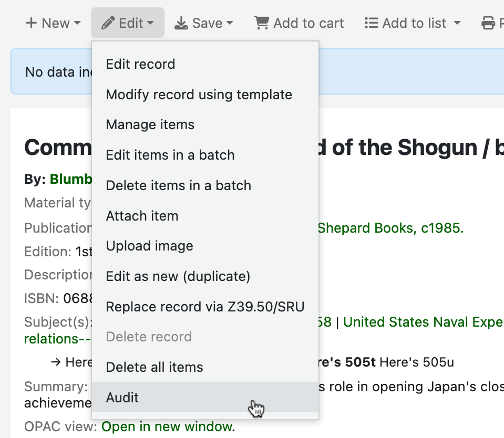Click the shopping cart icon
Image resolution: width=504 pixels, height=438 pixels.
(261, 23)
